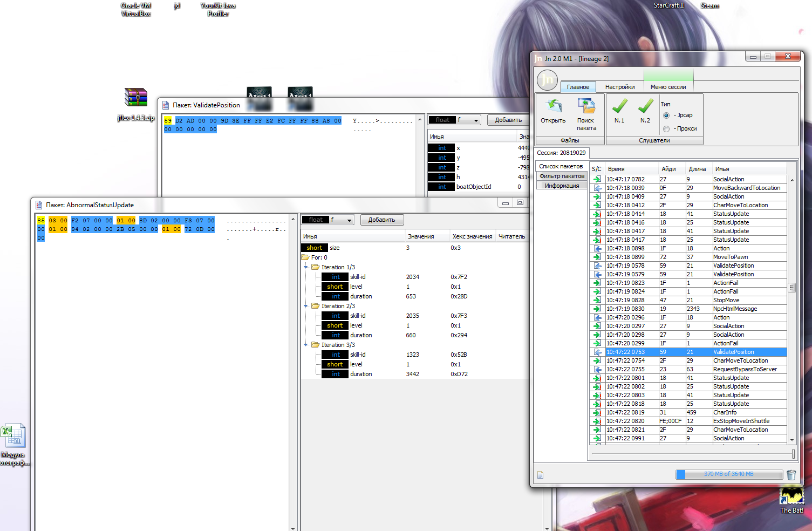Switch to Главное tab
The width and height of the screenshot is (812, 531).
tap(578, 87)
